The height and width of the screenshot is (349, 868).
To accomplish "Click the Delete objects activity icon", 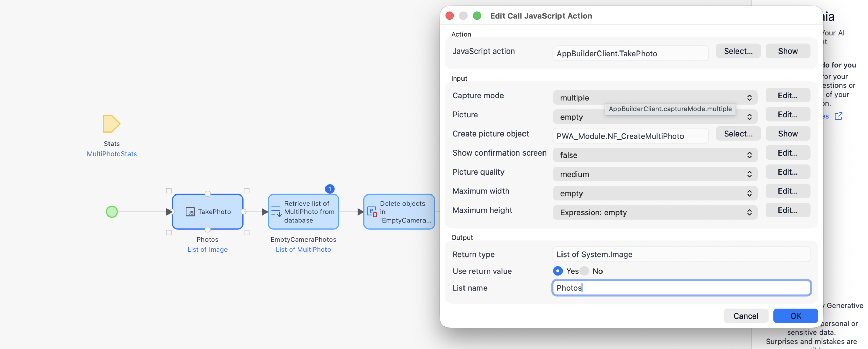I will coord(372,212).
